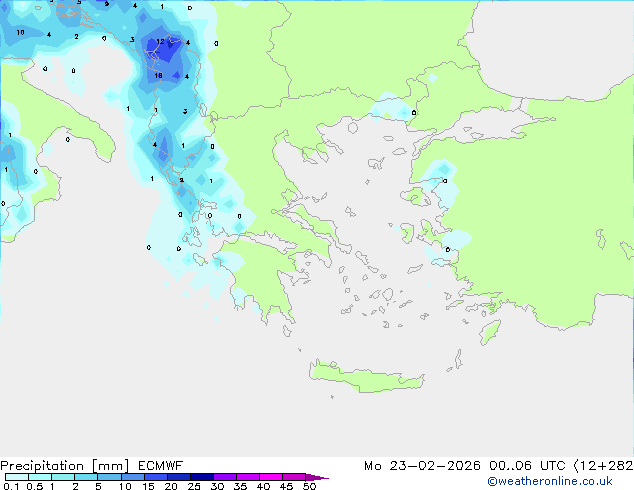Click the legend label '0.5'
This screenshot has height=490, width=634.
coord(35,486)
